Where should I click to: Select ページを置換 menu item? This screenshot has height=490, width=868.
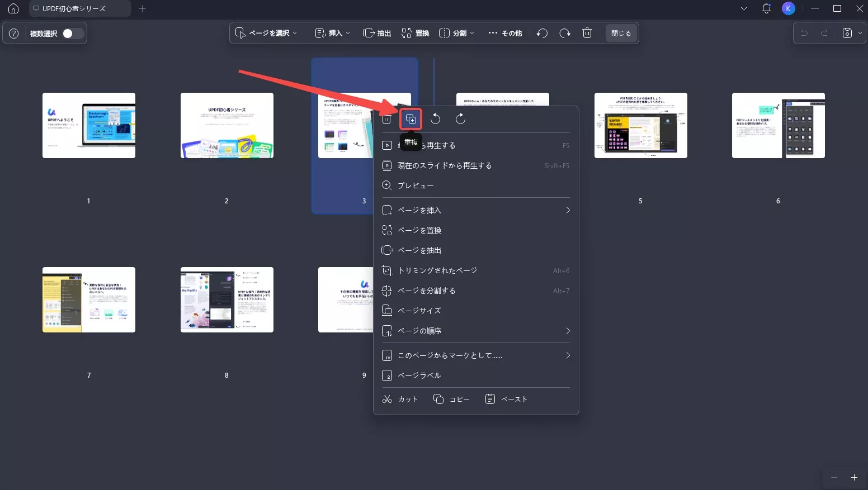pyautogui.click(x=476, y=230)
